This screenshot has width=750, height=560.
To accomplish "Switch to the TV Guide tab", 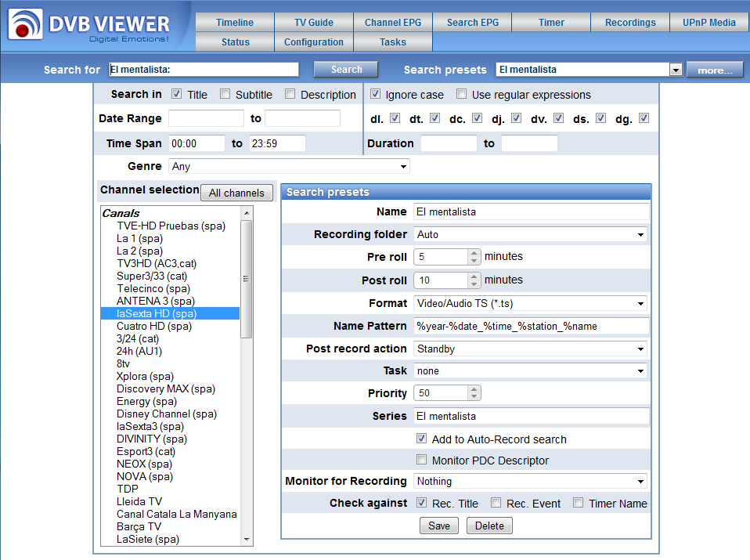I will coord(313,23).
